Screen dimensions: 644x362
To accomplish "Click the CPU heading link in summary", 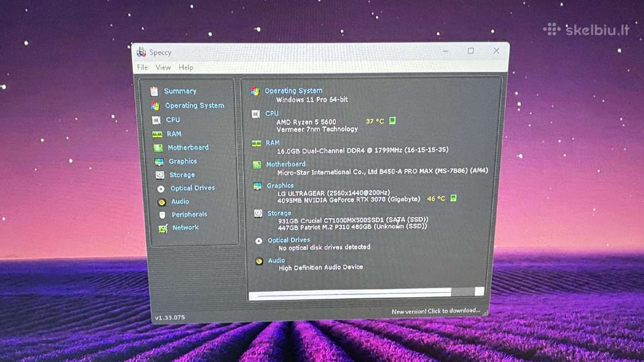I will 272,114.
